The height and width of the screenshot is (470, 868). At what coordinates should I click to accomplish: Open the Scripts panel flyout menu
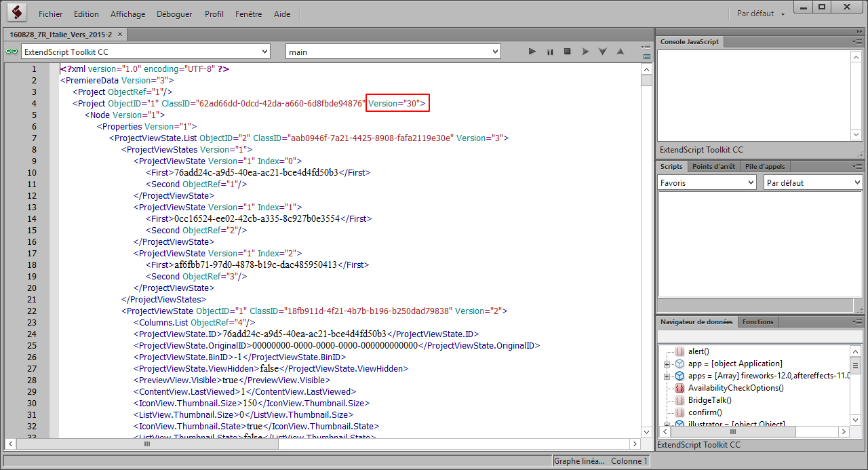coord(858,166)
